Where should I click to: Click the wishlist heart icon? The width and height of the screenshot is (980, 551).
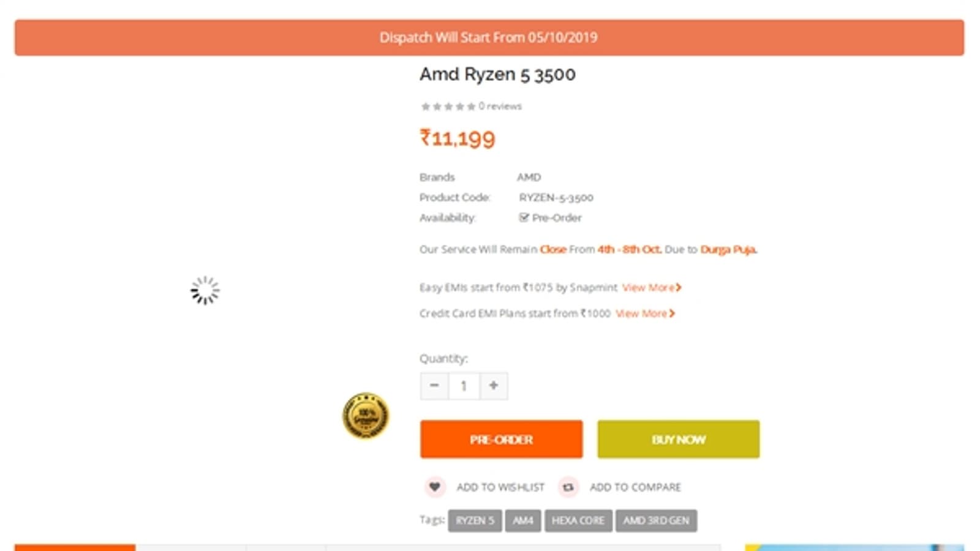[434, 487]
